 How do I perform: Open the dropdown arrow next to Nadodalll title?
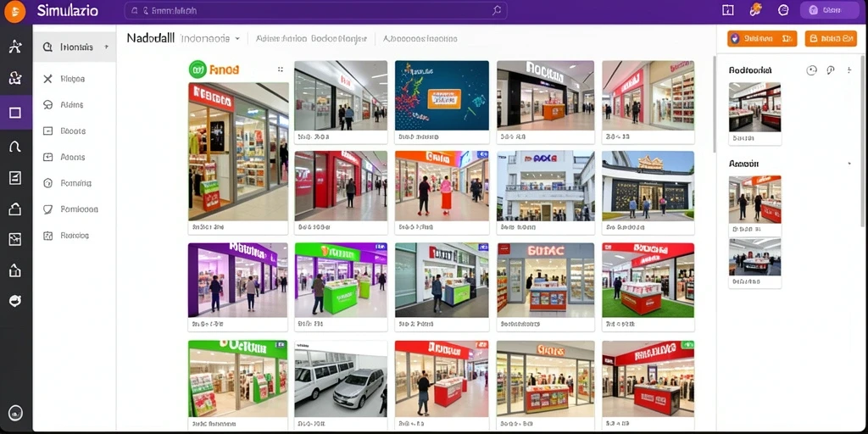(237, 39)
